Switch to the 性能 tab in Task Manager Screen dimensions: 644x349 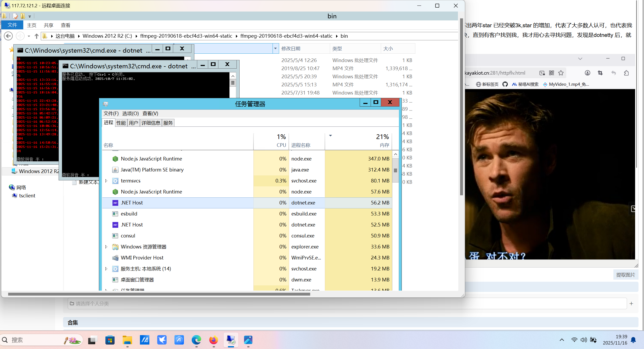pos(121,123)
